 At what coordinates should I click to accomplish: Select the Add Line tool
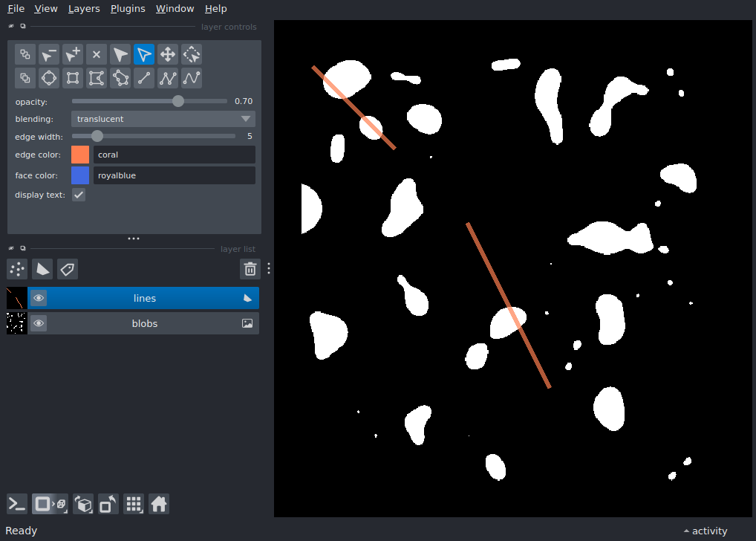143,78
